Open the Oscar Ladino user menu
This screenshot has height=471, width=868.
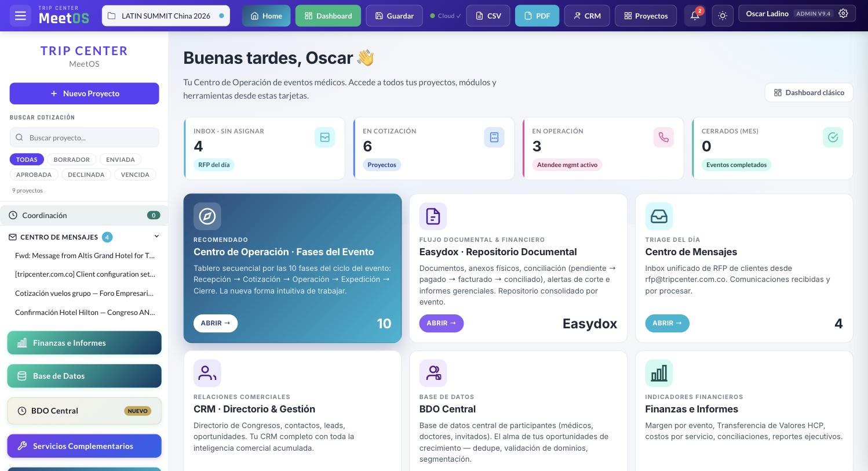tap(797, 14)
